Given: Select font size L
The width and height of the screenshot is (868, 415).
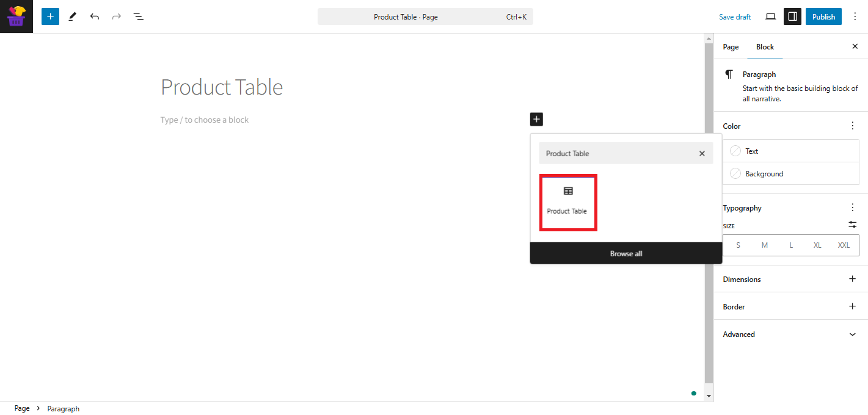Looking at the screenshot, I should pos(791,245).
